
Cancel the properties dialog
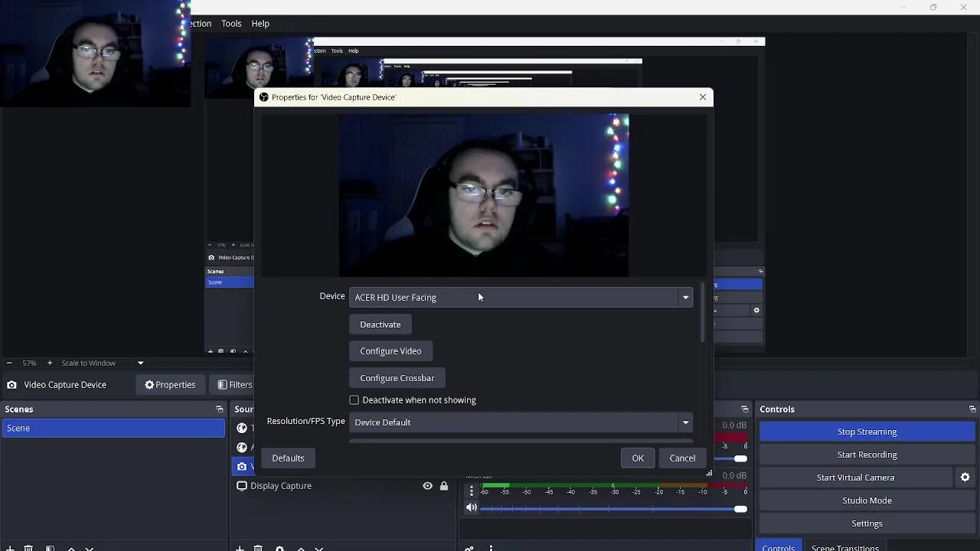(x=682, y=458)
